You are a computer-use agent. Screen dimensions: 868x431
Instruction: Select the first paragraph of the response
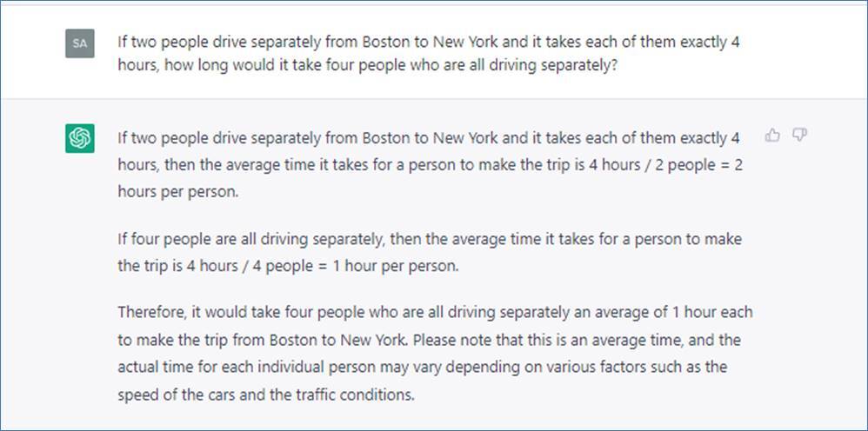(430, 165)
